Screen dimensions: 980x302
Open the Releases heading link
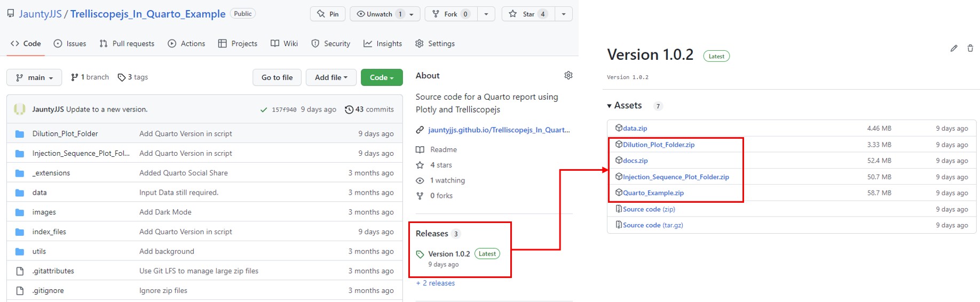[x=432, y=234]
